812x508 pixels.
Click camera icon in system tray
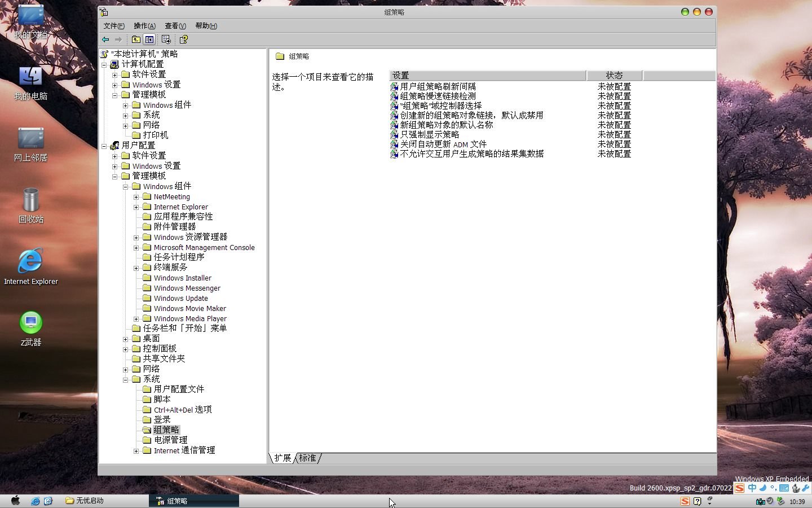click(760, 501)
